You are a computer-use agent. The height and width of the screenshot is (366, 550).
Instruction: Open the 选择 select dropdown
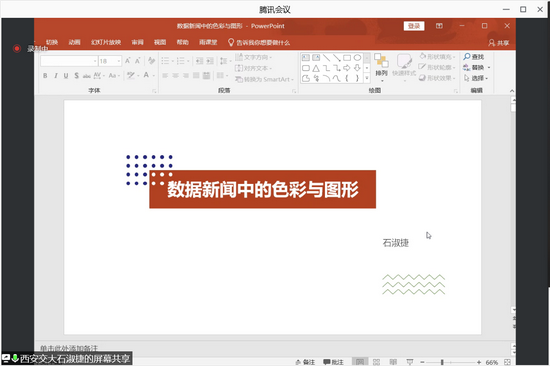pos(476,78)
